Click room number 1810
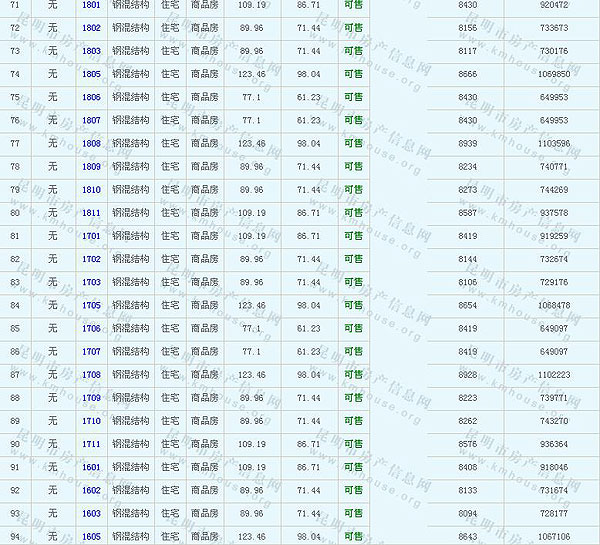 coord(91,190)
